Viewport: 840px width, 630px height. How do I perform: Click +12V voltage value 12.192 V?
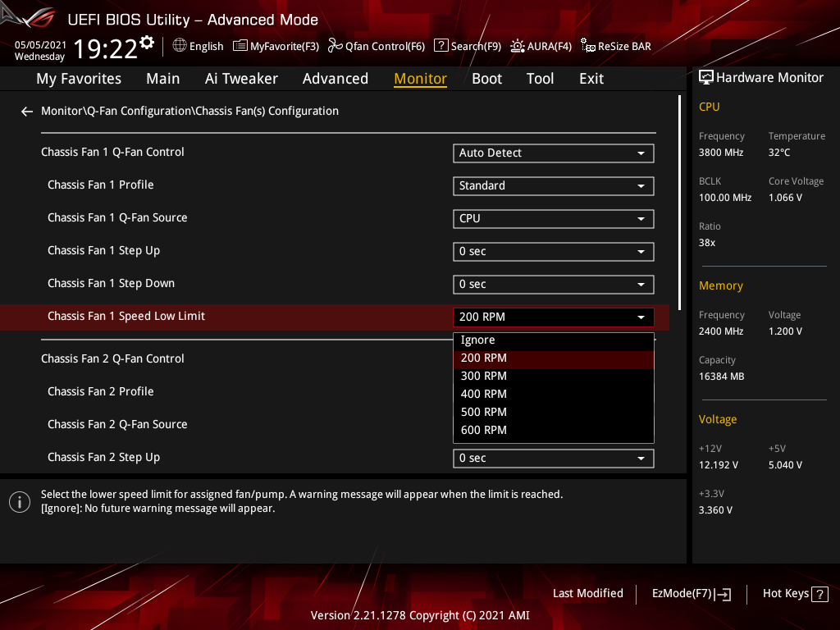tap(718, 465)
